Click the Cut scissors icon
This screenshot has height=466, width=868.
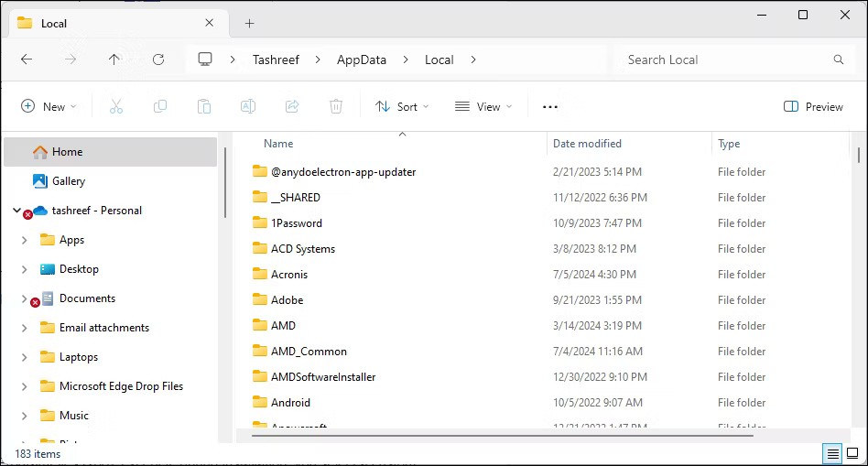click(116, 106)
